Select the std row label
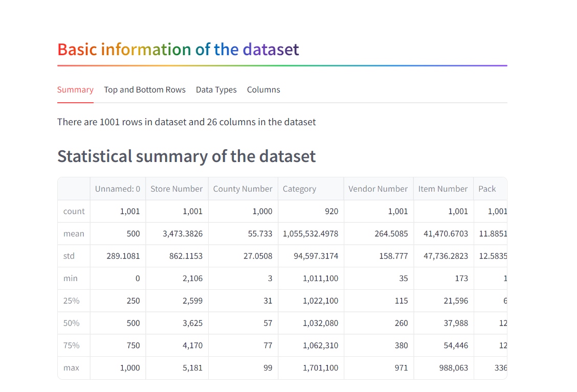The height and width of the screenshot is (392, 577). [69, 256]
